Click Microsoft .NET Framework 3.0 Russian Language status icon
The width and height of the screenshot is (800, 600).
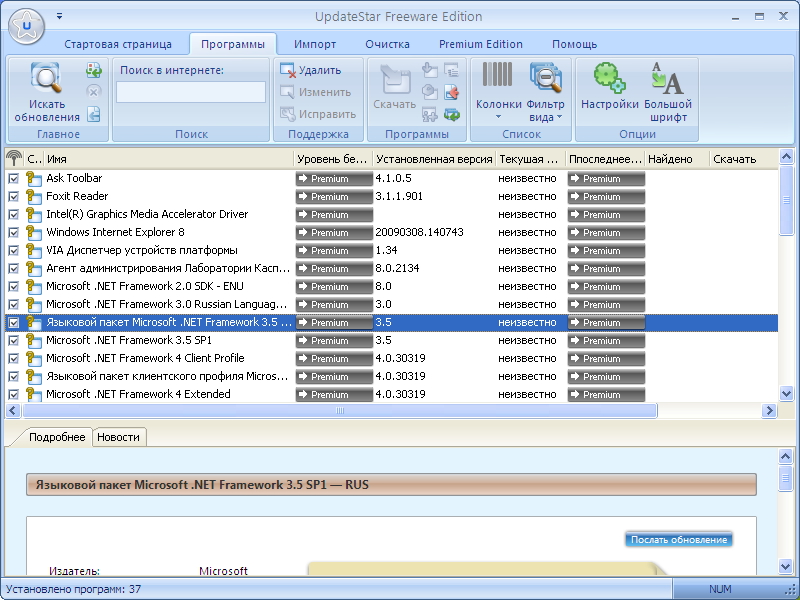pyautogui.click(x=34, y=305)
